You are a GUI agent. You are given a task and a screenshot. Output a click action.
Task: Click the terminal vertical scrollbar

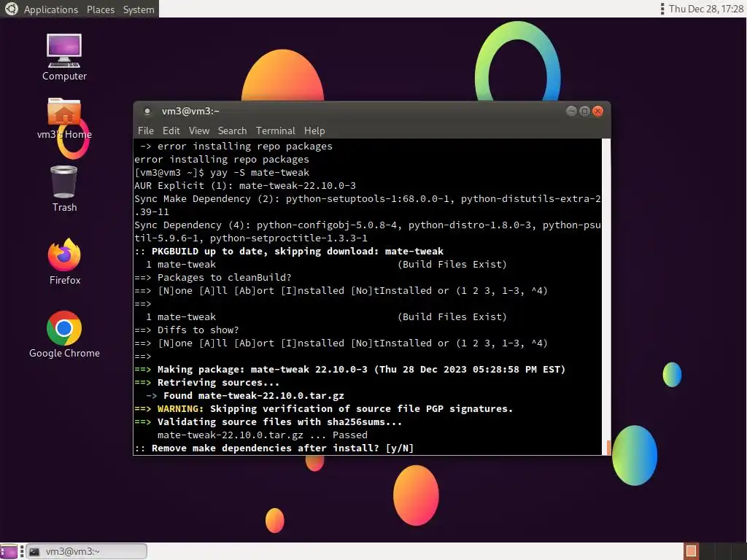[x=606, y=297]
